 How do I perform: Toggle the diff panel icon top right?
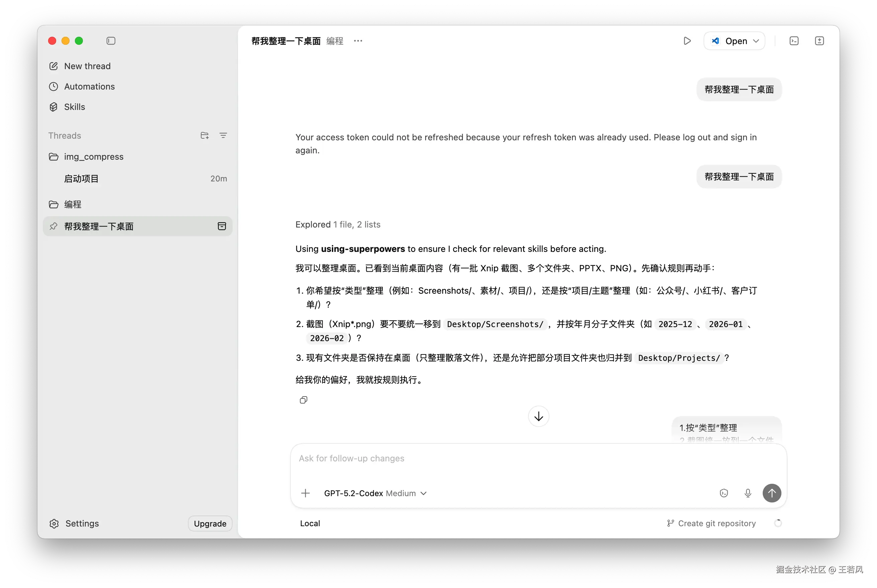[819, 41]
